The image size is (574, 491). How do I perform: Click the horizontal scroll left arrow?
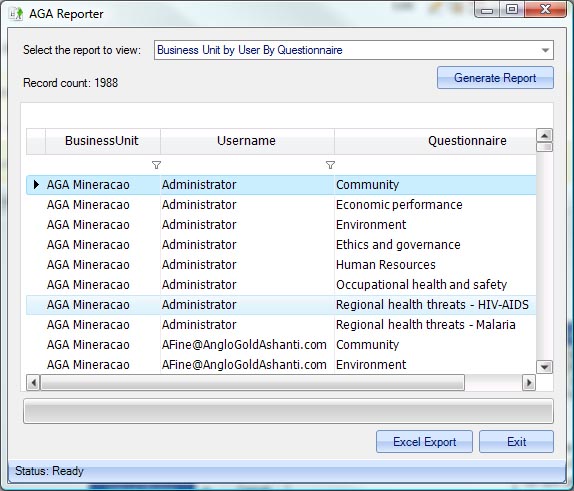click(33, 383)
